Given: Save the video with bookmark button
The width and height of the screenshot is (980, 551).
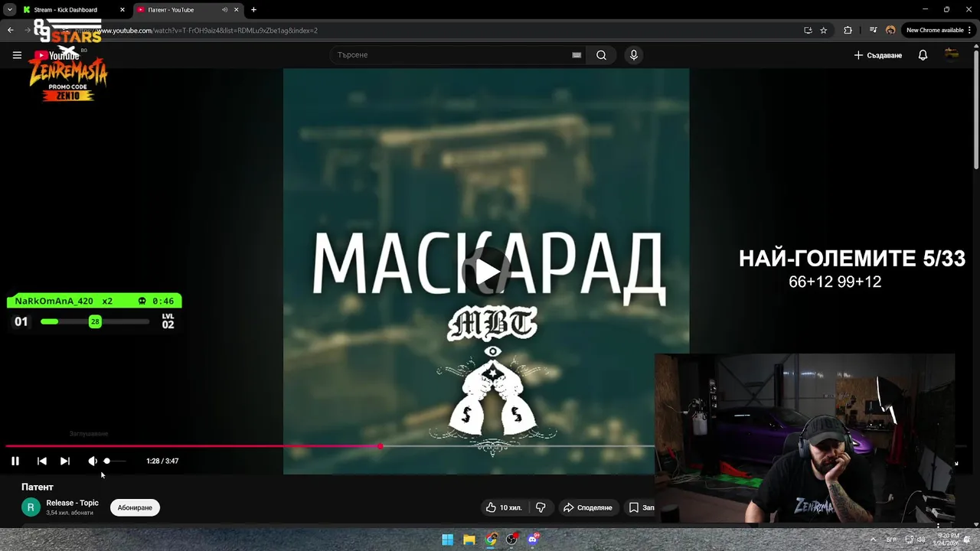Looking at the screenshot, I should [x=642, y=507].
